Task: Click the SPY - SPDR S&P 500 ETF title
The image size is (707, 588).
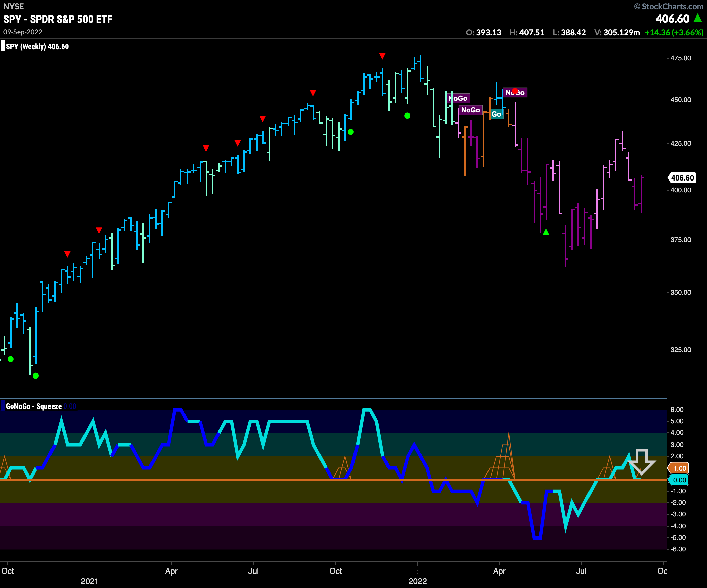Action: pyautogui.click(x=58, y=19)
